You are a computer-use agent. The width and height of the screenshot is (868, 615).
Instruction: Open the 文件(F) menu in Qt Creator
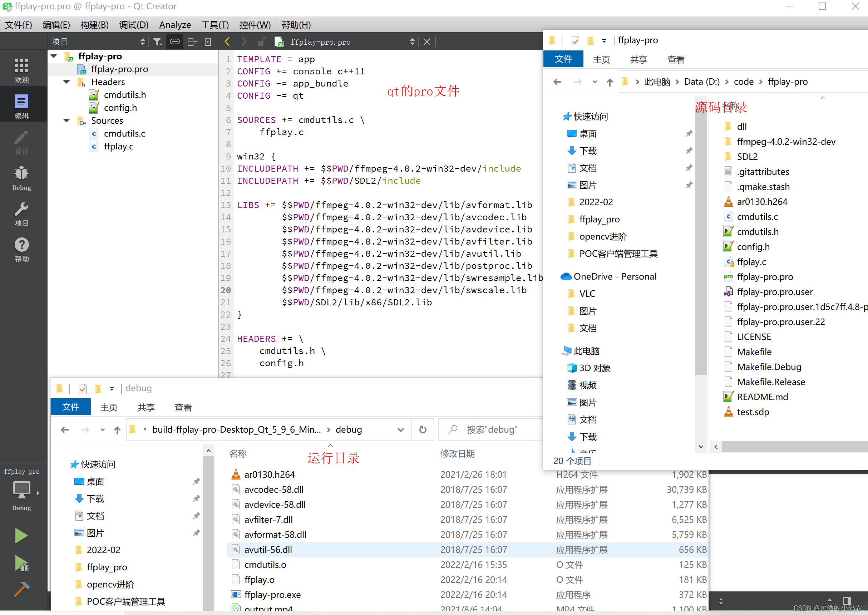(x=18, y=25)
